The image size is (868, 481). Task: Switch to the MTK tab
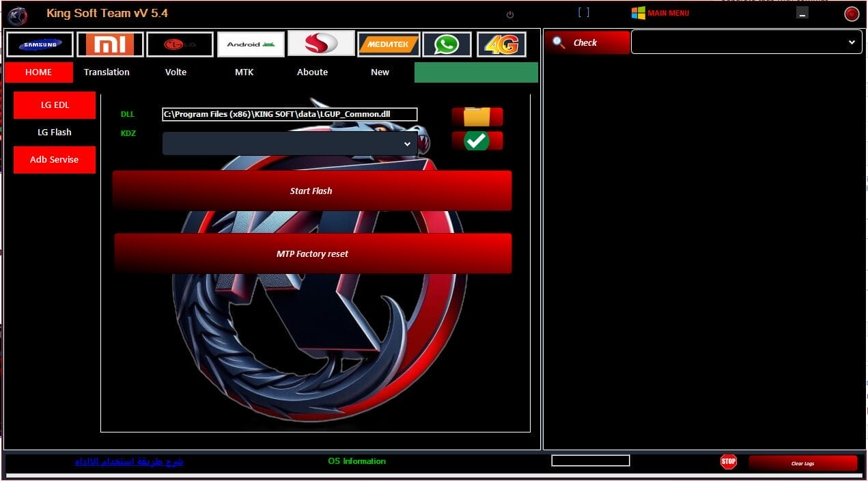tap(244, 72)
